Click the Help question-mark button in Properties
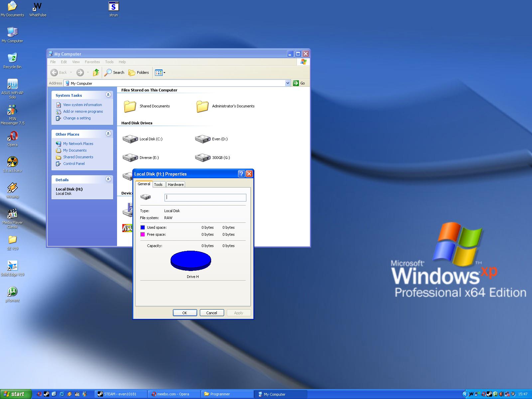 coord(241,174)
